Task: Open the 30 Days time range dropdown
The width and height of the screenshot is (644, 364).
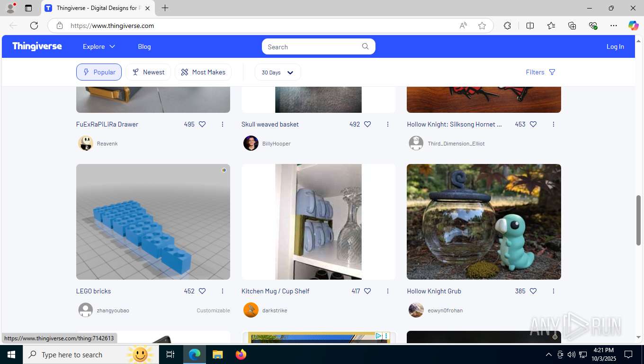Action: pos(277,72)
